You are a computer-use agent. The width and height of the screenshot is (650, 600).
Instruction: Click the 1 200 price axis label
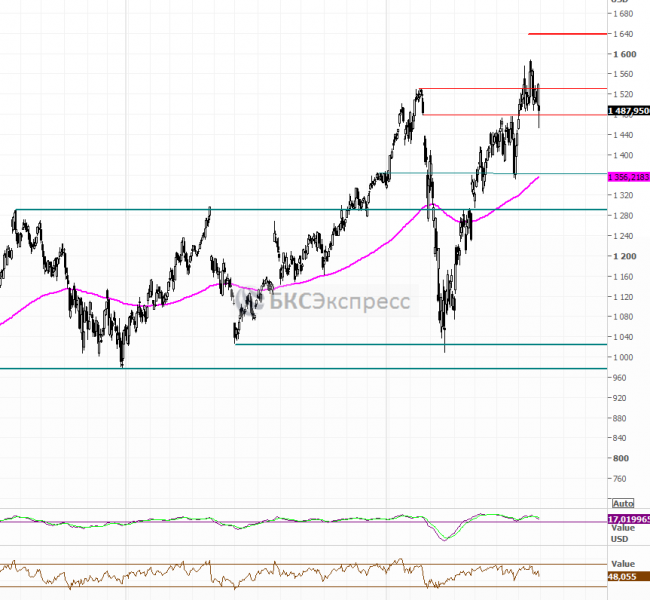click(x=624, y=256)
